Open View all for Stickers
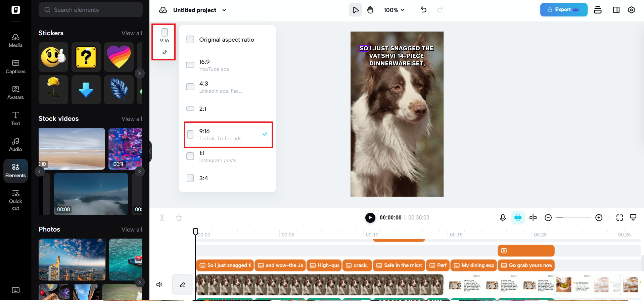 (x=132, y=33)
